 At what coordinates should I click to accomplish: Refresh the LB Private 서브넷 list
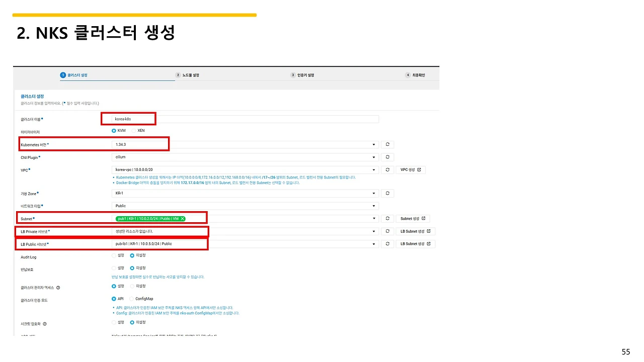point(387,231)
